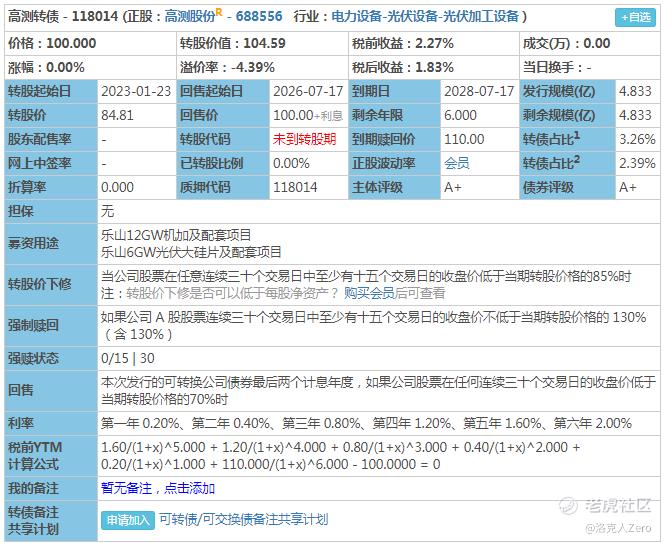Select the 成交(万)：0.00 text
The image size is (664, 543).
click(x=567, y=43)
